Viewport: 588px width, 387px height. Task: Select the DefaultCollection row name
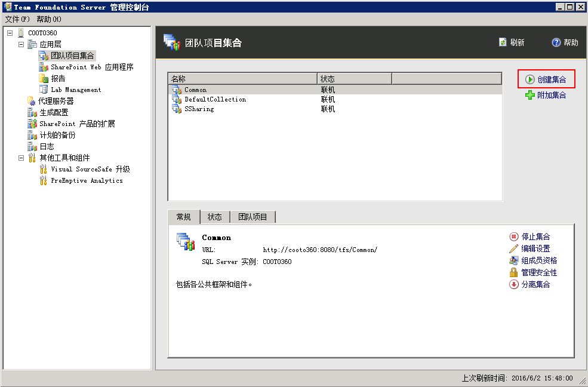click(216, 99)
